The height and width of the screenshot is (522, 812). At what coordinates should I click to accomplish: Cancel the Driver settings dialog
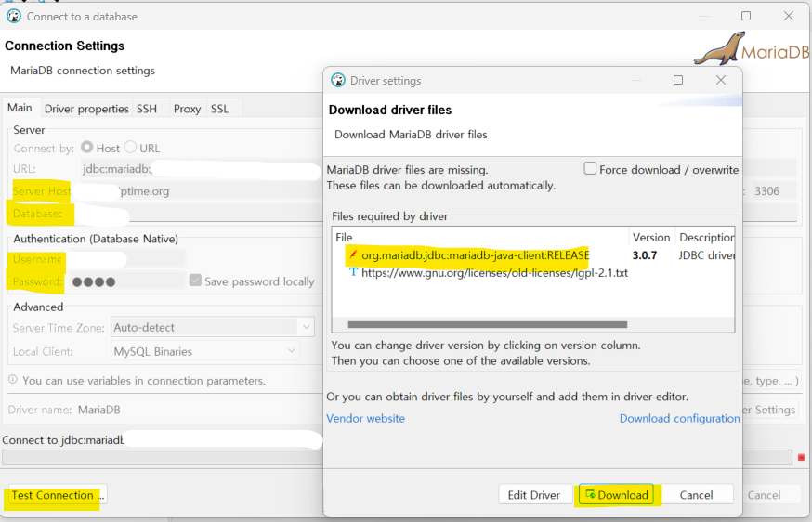697,494
